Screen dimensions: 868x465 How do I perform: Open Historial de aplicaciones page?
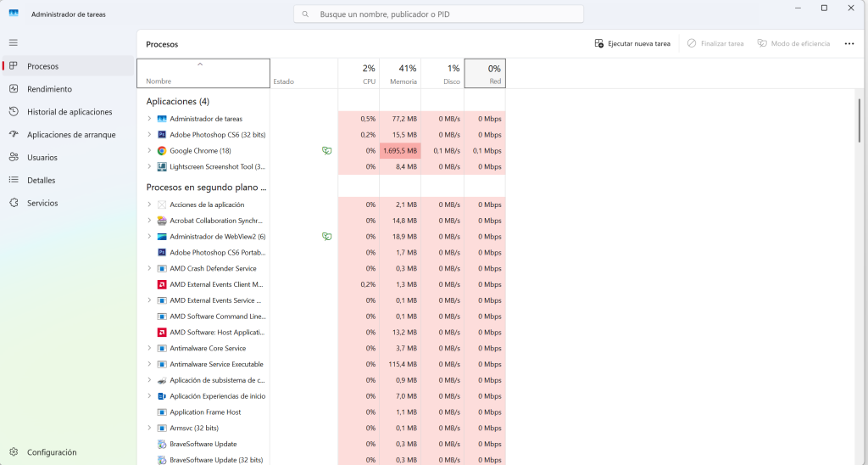[68, 111]
